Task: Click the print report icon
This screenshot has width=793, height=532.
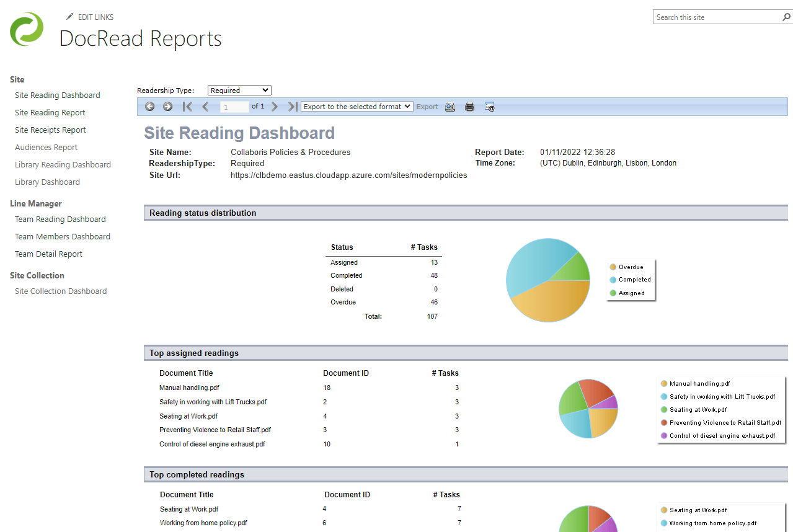Action: 469,107
